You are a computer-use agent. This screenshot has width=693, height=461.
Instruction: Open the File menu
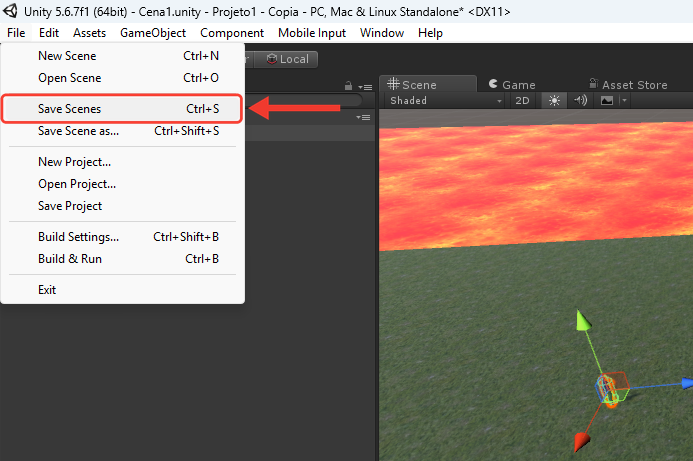(x=16, y=33)
